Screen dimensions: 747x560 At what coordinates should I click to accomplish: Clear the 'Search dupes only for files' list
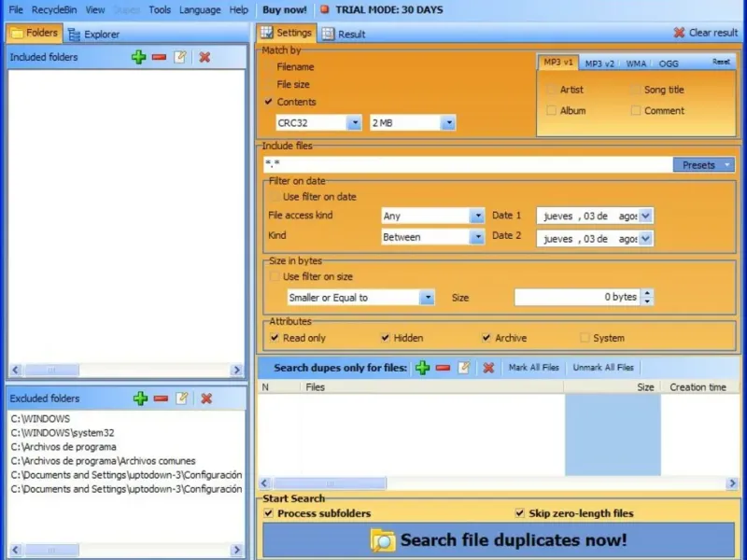[488, 368]
